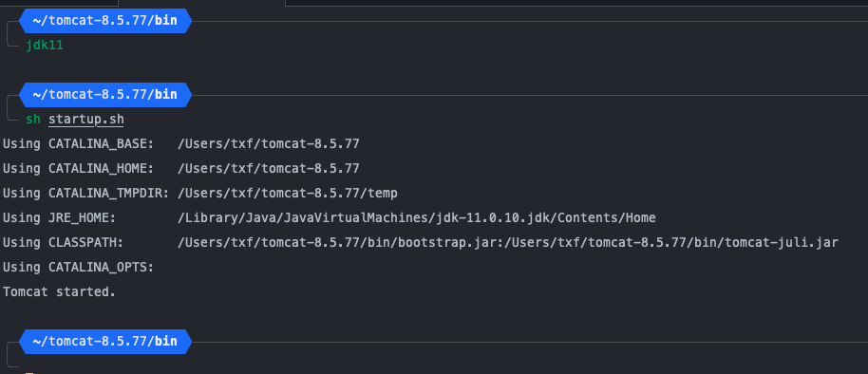This screenshot has height=374, width=868.
Task: Click the JRE_HOME jdk-11.0.10.jdk path
Action: [416, 218]
